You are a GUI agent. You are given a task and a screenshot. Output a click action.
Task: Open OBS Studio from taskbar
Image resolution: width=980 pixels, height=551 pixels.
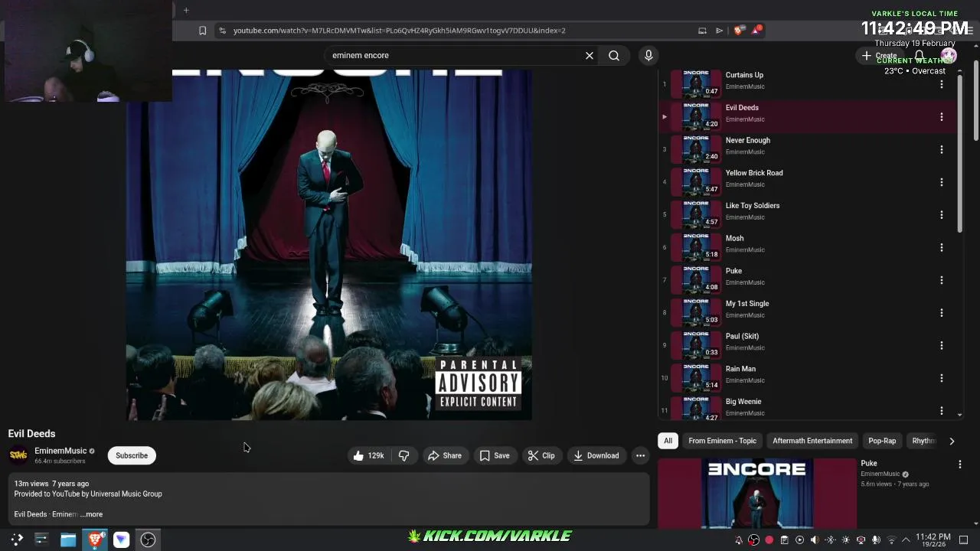click(148, 540)
